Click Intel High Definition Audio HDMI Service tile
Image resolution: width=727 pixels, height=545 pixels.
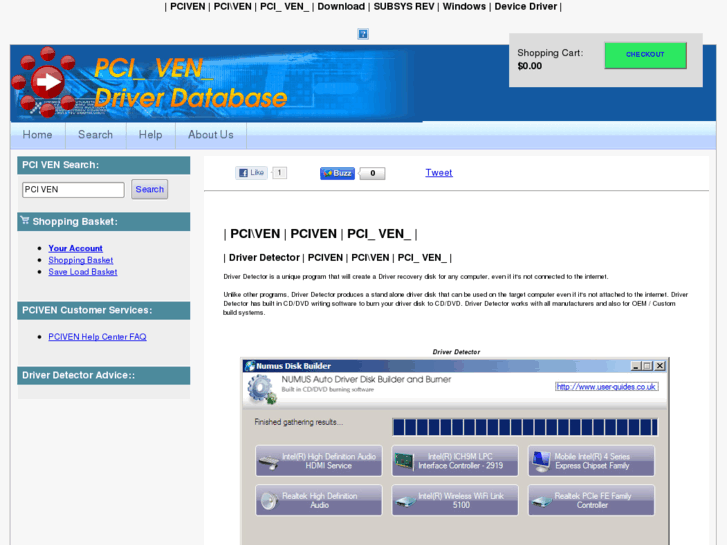319,461
